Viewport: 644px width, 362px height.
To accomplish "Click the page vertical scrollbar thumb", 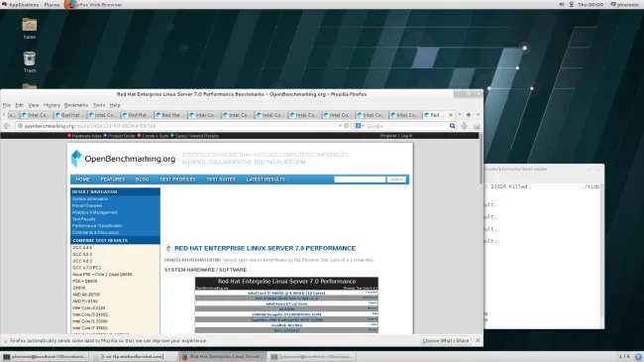I will coord(481,159).
